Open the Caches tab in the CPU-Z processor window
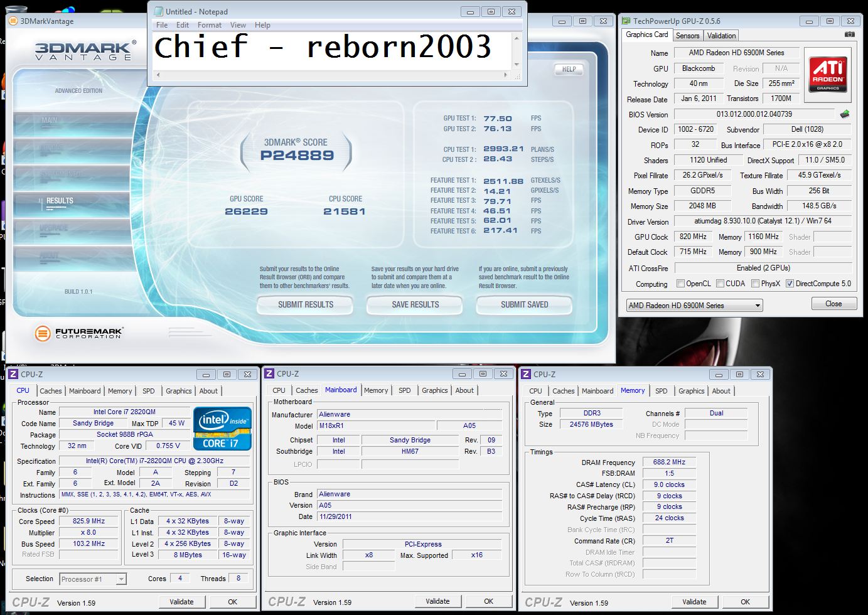The width and height of the screenshot is (868, 615). coord(51,391)
